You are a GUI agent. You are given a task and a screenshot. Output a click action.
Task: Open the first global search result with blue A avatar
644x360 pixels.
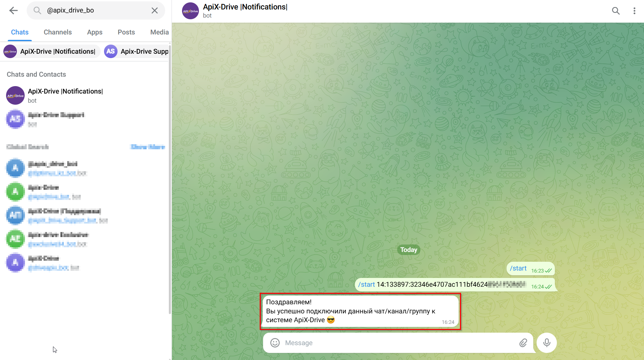click(x=84, y=168)
